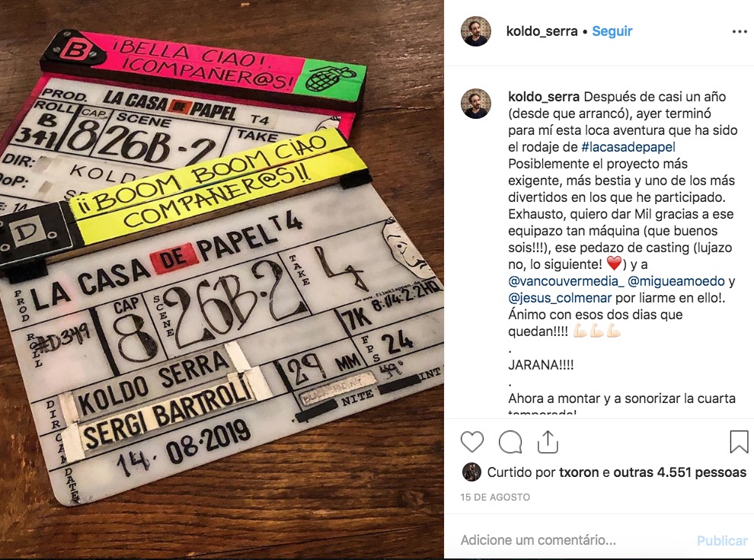
Task: Save the post with the bookmark icon
Action: 739,442
